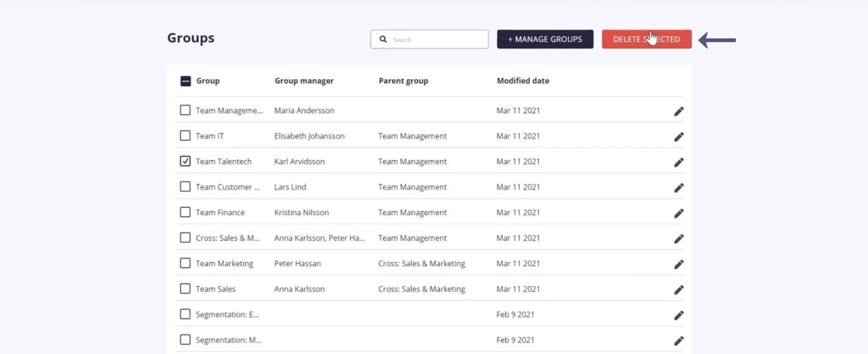Sort by the Group column header
This screenshot has height=354, width=868.
(208, 81)
